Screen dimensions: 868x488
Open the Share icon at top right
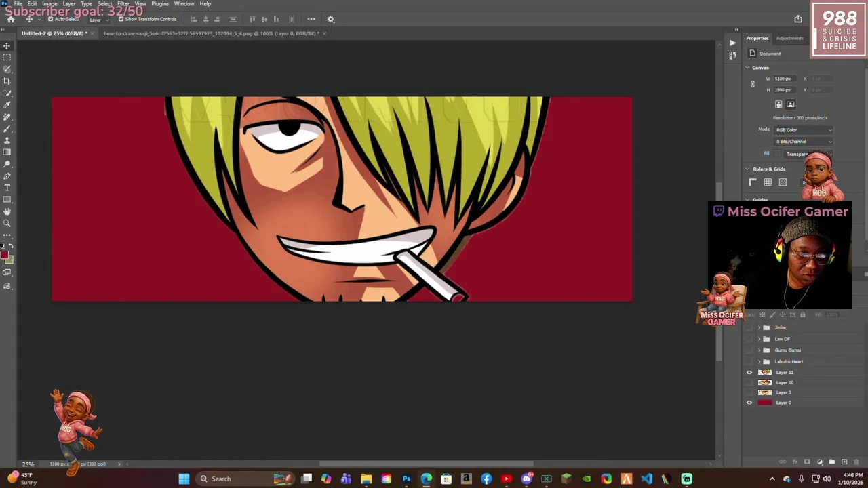pyautogui.click(x=798, y=19)
